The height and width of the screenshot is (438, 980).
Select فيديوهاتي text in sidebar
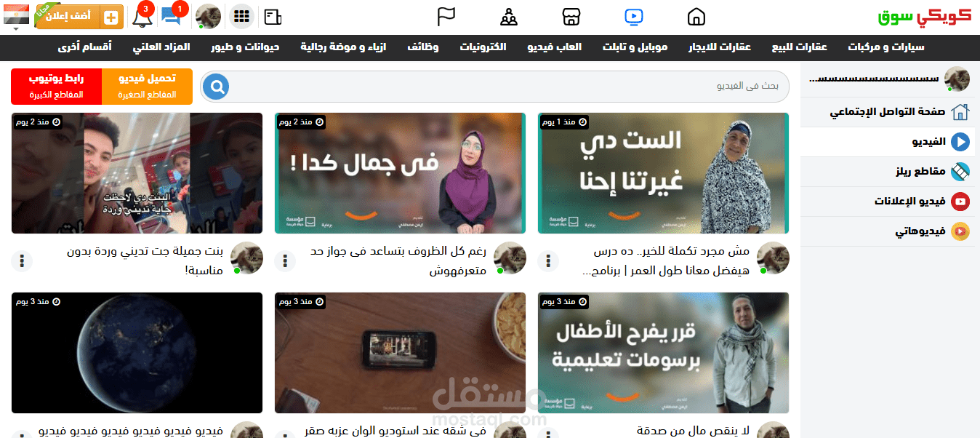pos(921,231)
